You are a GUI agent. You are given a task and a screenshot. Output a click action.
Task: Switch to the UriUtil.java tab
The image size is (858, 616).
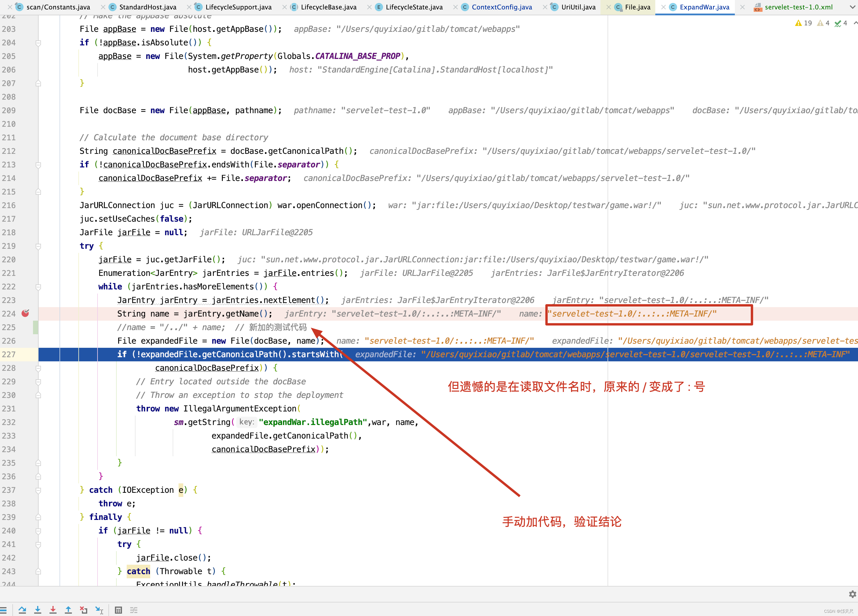coord(578,7)
